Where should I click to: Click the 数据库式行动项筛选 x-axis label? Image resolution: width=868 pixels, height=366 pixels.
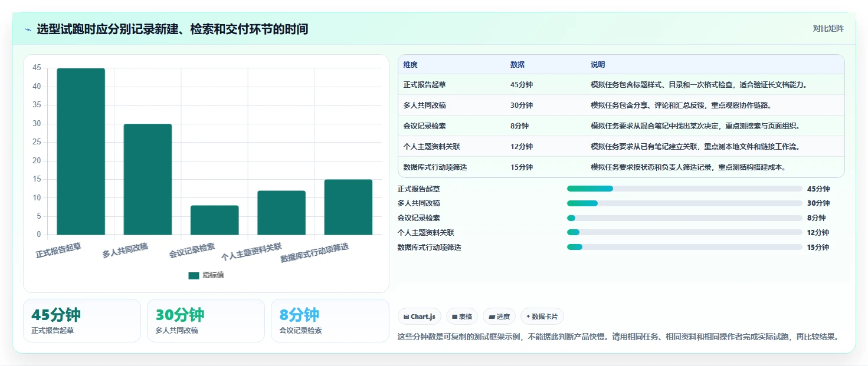click(315, 253)
